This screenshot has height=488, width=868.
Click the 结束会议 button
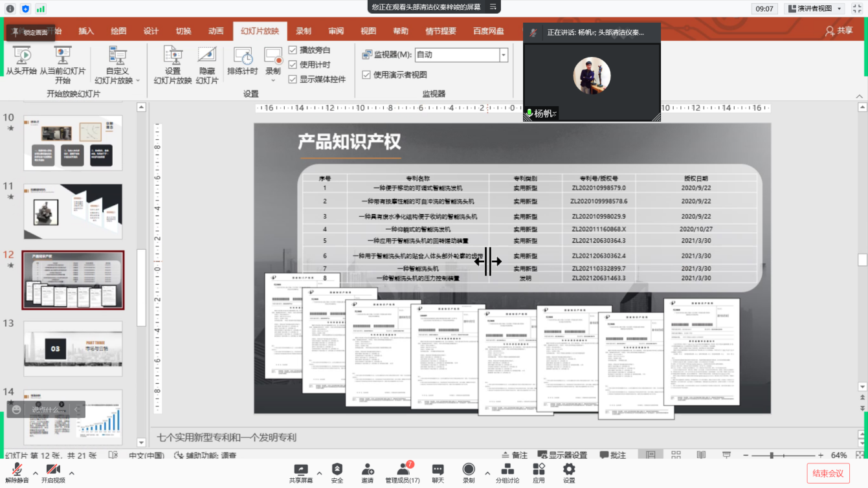(x=828, y=473)
